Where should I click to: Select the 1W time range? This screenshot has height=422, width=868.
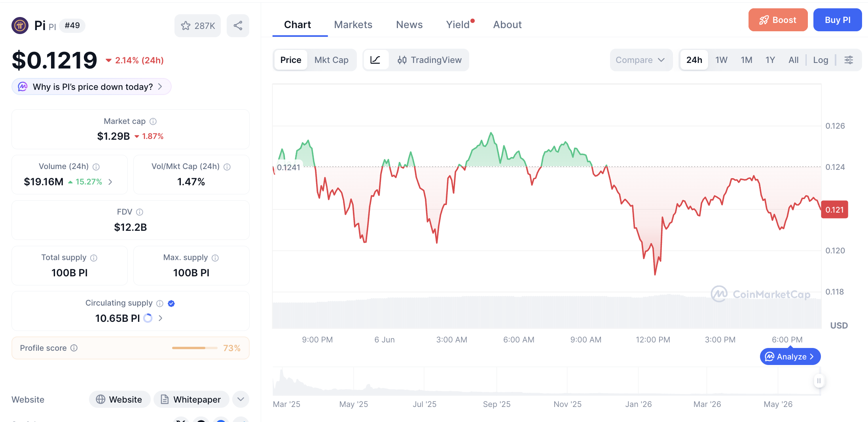click(721, 60)
